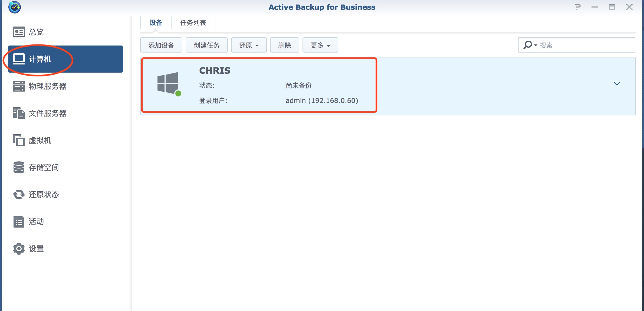The height and width of the screenshot is (311, 644).
Task: Click the 设置 gear icon
Action: [x=19, y=249]
